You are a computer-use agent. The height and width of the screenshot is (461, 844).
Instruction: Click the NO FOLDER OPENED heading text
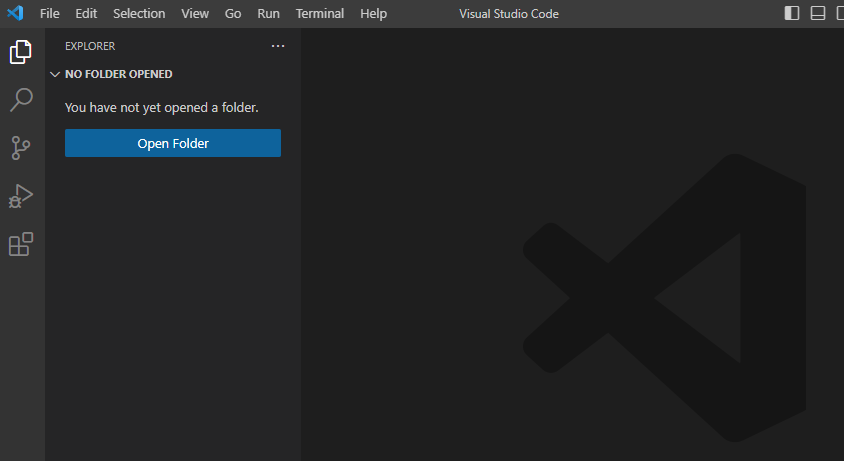(118, 74)
